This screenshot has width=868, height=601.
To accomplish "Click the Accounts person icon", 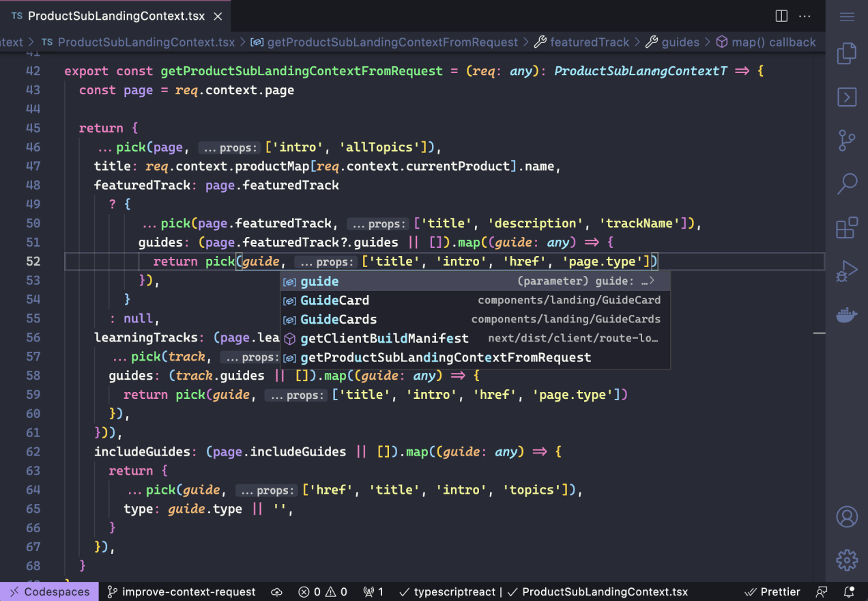I will coord(847,517).
